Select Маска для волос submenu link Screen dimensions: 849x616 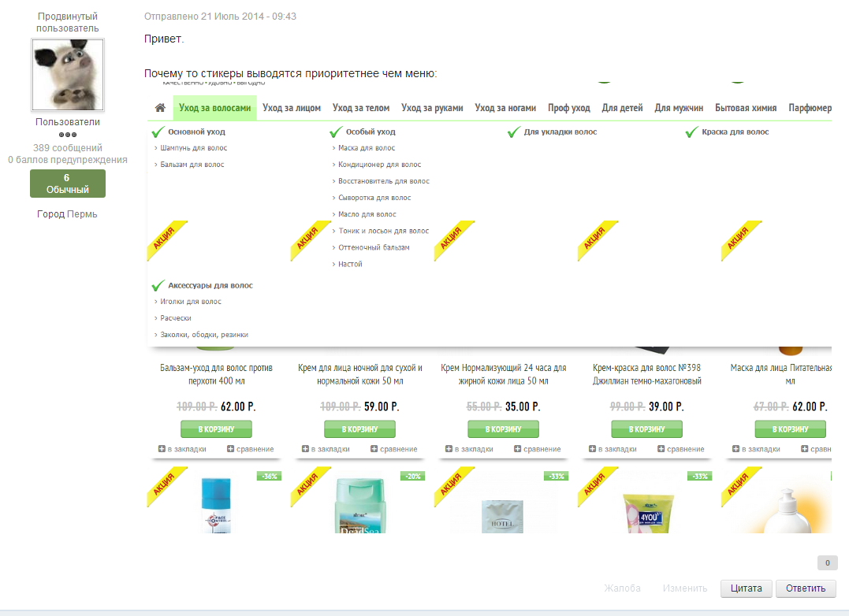coord(367,147)
